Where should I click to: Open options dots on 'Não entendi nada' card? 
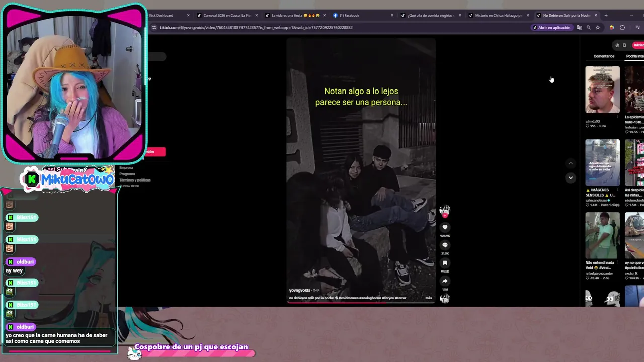[618, 262]
